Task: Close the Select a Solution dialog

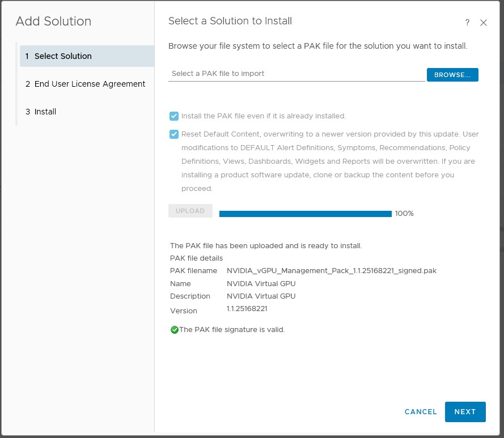Action: [x=483, y=23]
